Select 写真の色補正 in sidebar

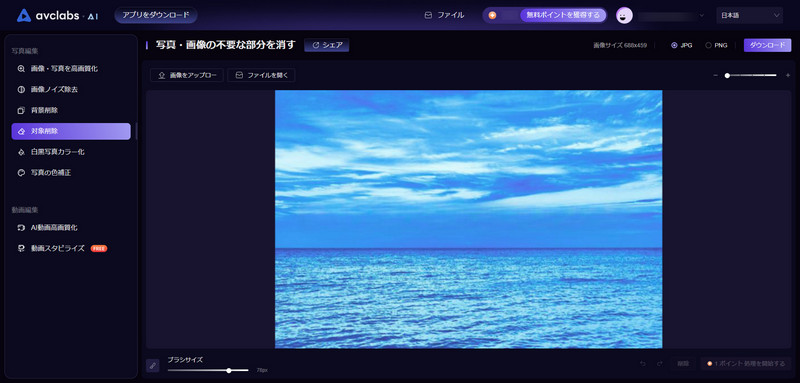coord(71,173)
